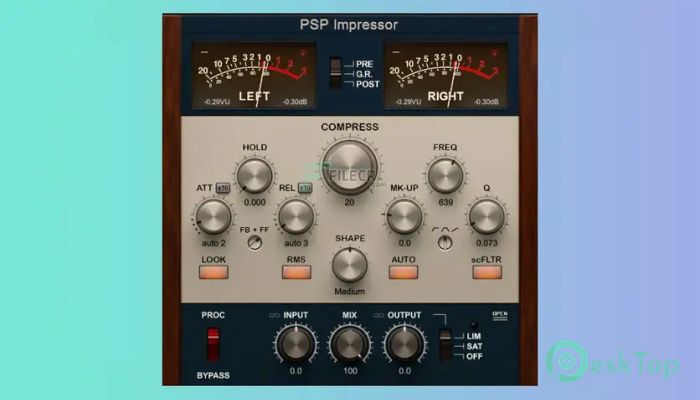Click the OUTPUT level knob

(x=404, y=344)
